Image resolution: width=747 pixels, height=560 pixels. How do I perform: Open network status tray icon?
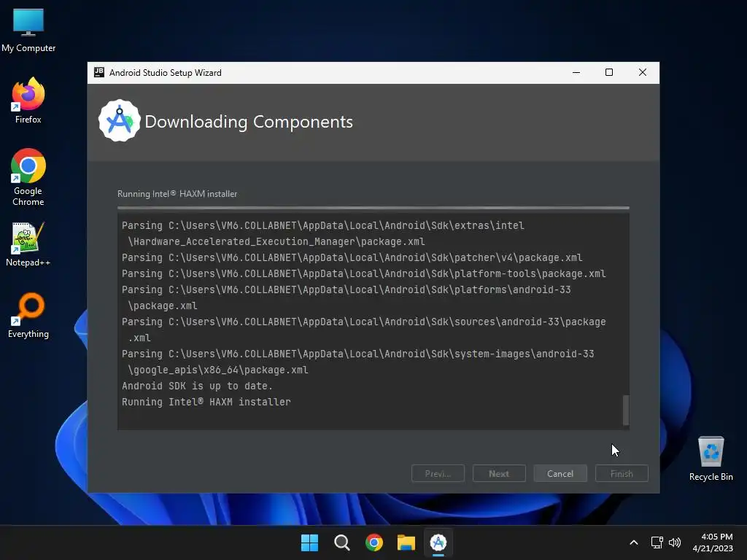coord(657,542)
